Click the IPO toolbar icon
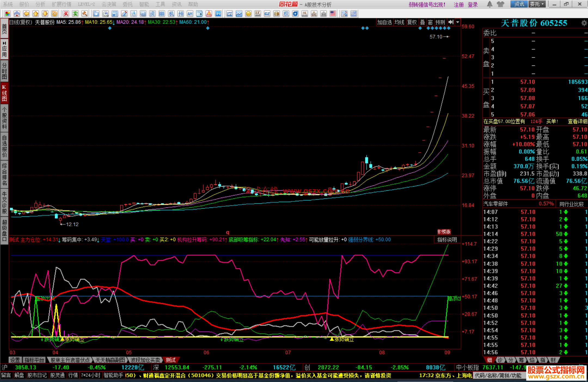The image size is (588, 382). (x=218, y=14)
